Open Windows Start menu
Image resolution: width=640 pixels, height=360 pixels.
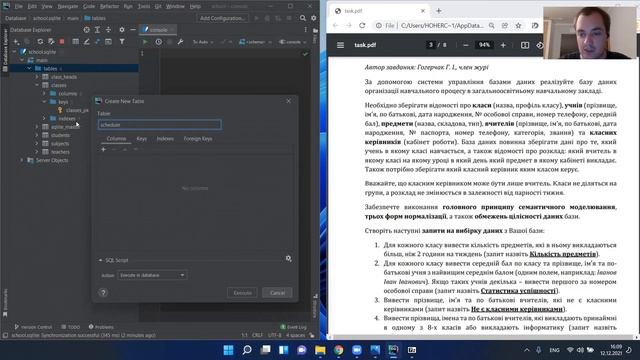[x=229, y=350]
